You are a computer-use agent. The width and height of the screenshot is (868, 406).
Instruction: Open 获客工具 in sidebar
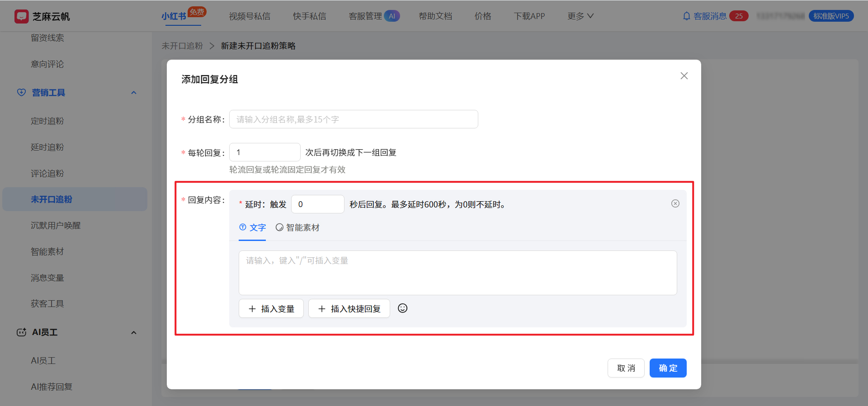click(x=47, y=304)
